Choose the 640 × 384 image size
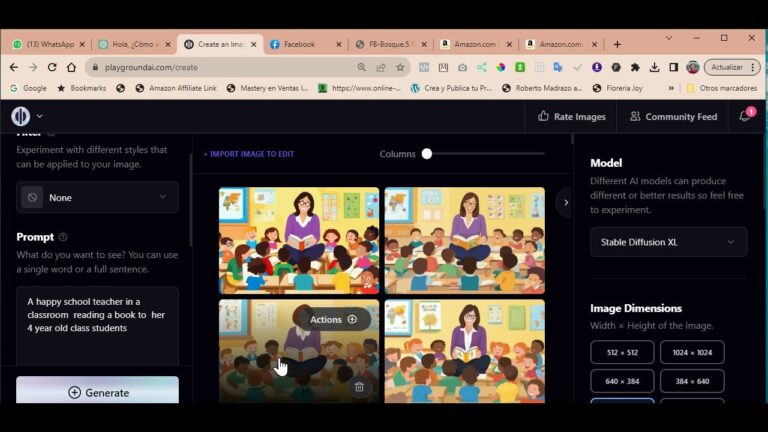This screenshot has height=432, width=768. (622, 381)
